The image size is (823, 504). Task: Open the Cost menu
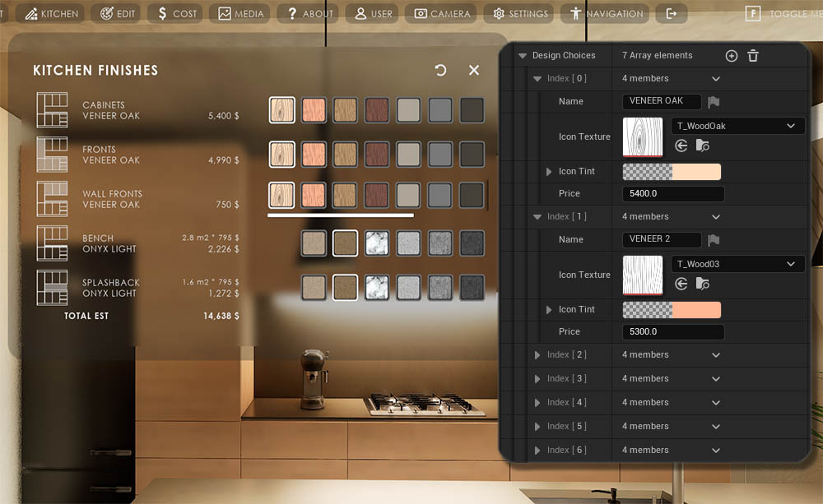pyautogui.click(x=176, y=14)
